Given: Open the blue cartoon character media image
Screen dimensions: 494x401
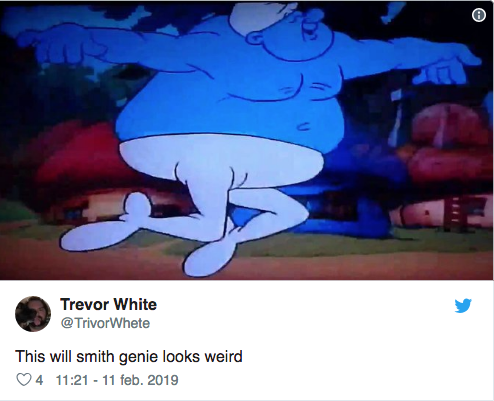Looking at the screenshot, I should 247,140.
